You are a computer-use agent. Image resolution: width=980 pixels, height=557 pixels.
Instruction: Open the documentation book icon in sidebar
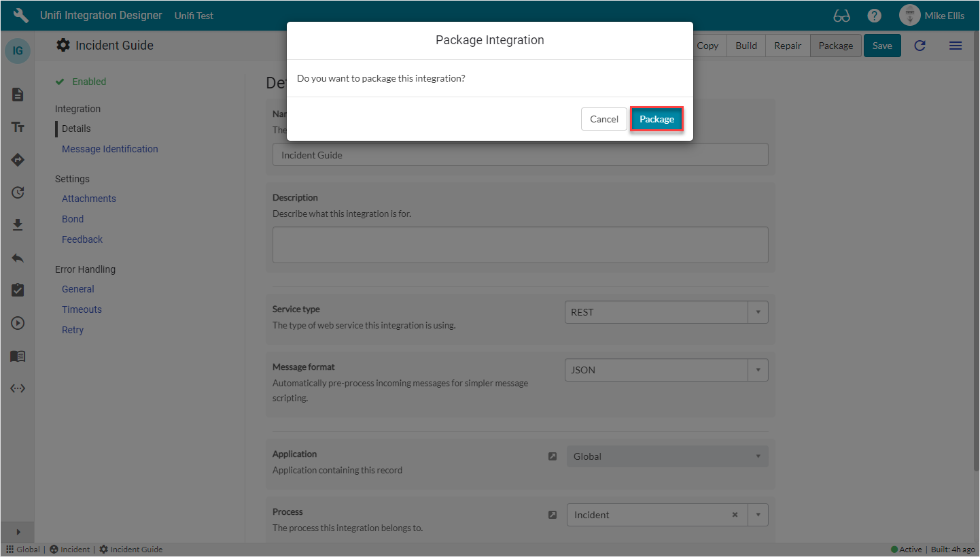point(18,356)
